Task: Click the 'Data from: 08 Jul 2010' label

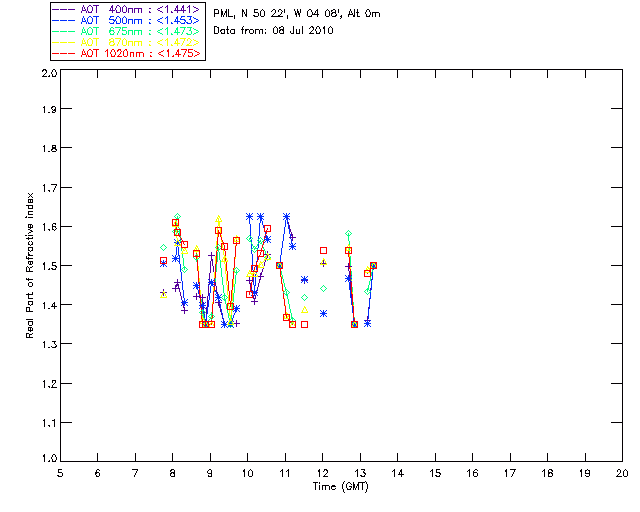Action: 273,31
